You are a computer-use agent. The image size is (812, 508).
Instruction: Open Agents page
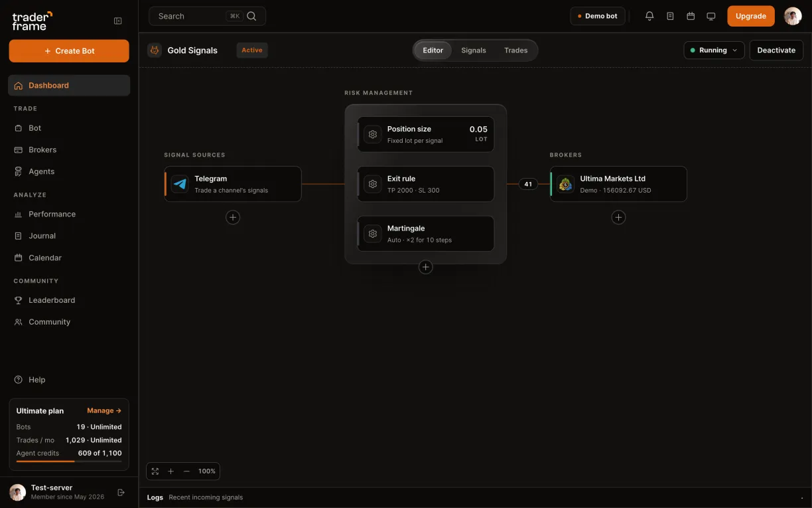[x=69, y=171]
